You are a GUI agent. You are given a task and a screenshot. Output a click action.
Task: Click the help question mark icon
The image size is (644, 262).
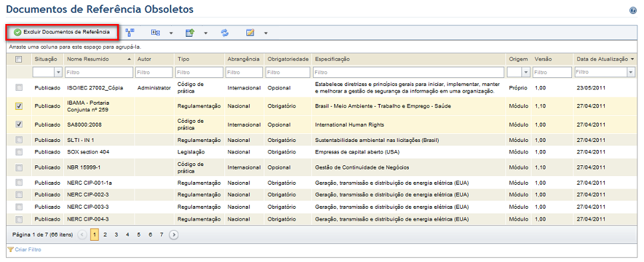click(633, 11)
